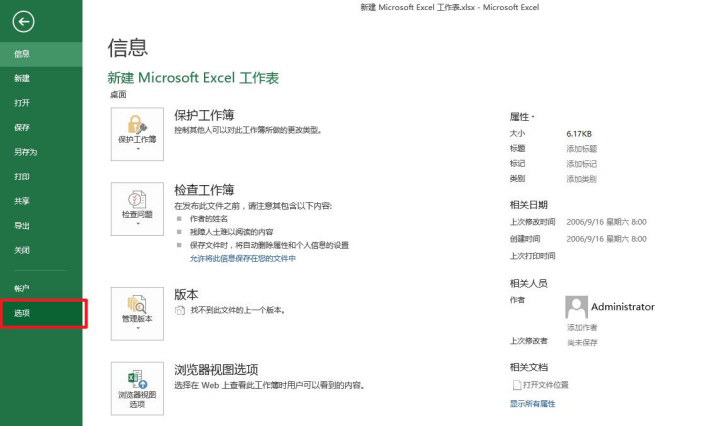The width and height of the screenshot is (719, 426).
Task: Click the Administrator author name
Action: pyautogui.click(x=623, y=307)
